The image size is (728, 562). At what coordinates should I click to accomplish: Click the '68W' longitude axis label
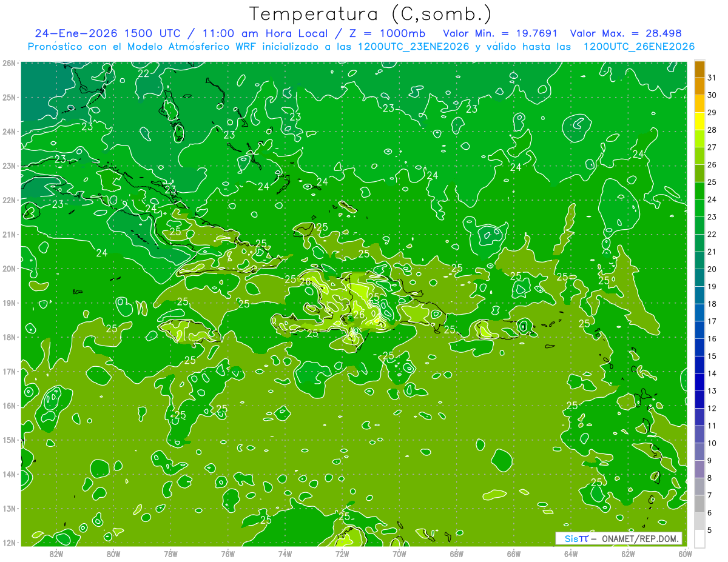click(456, 554)
